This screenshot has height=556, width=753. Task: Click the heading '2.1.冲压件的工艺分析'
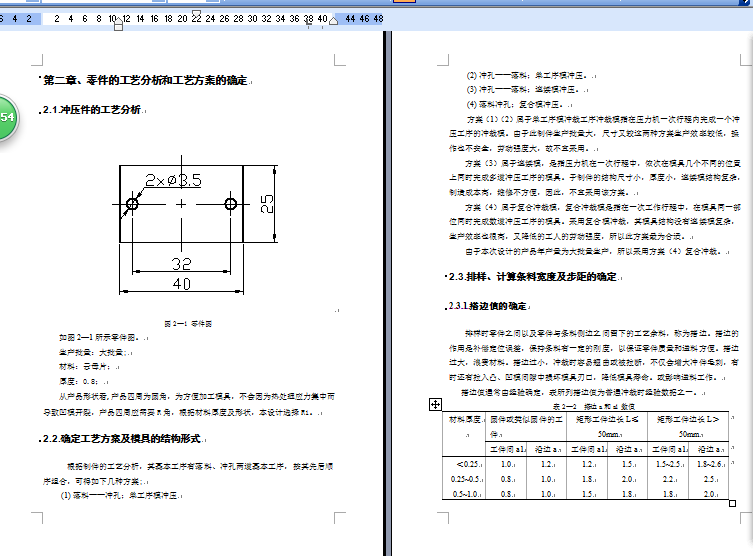(x=92, y=109)
